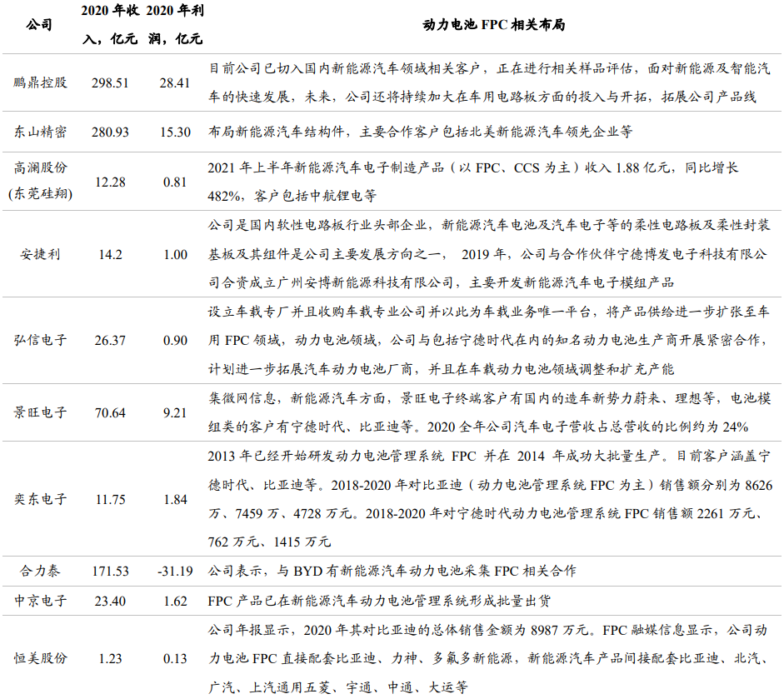
Task: Click the profit cell '15.30'
Action: [x=175, y=132]
